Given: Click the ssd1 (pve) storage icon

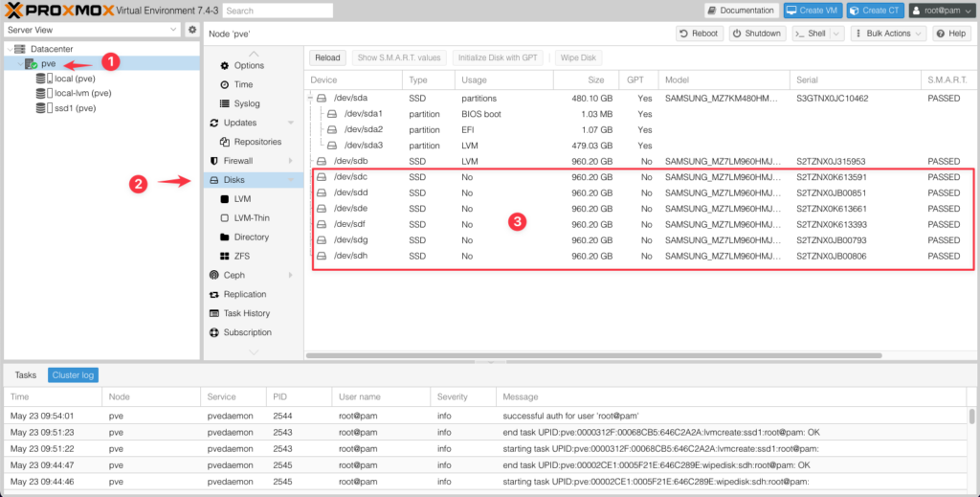Looking at the screenshot, I should [44, 108].
